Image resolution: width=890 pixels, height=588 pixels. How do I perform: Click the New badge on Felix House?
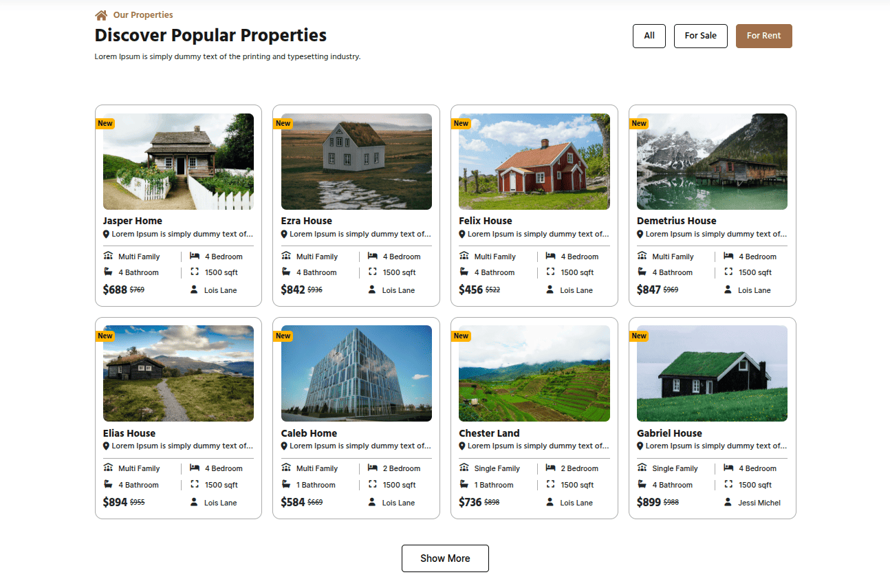[461, 124]
